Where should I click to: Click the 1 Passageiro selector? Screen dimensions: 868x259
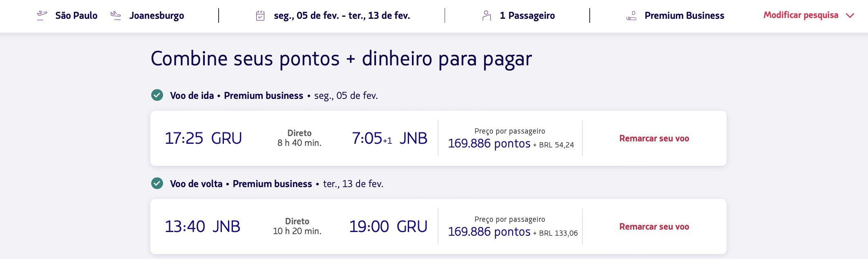pyautogui.click(x=527, y=16)
